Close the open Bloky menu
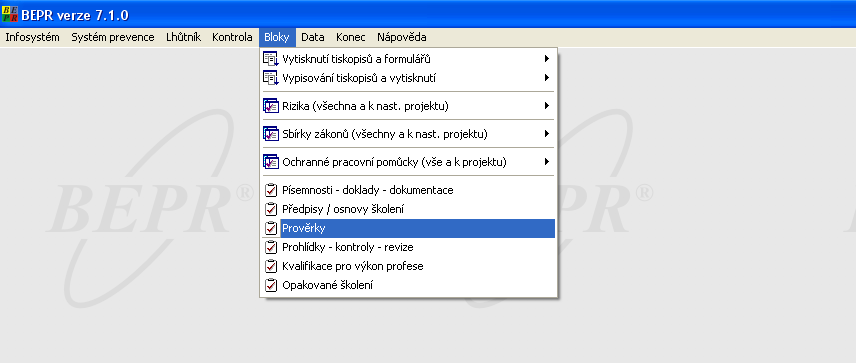856x363 pixels. point(277,37)
